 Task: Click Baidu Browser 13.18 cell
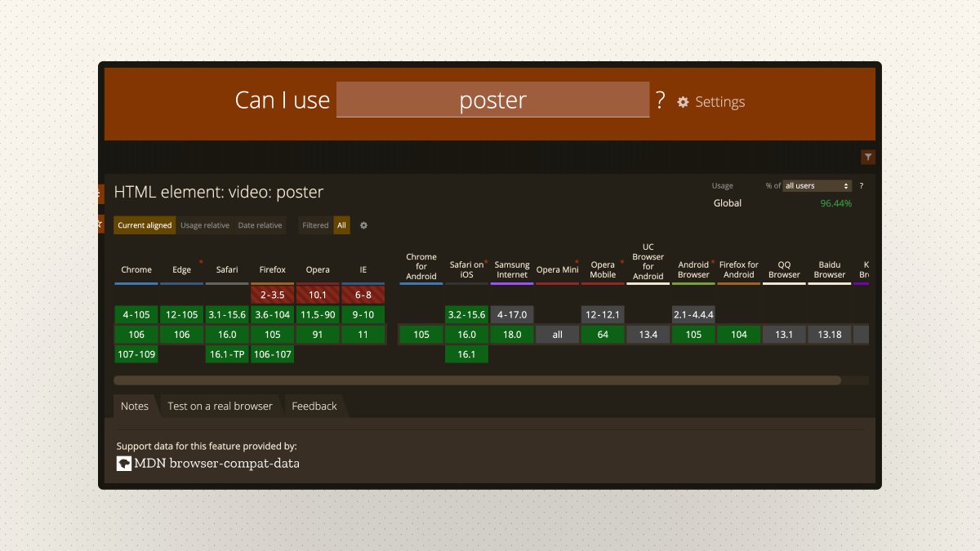(x=830, y=335)
